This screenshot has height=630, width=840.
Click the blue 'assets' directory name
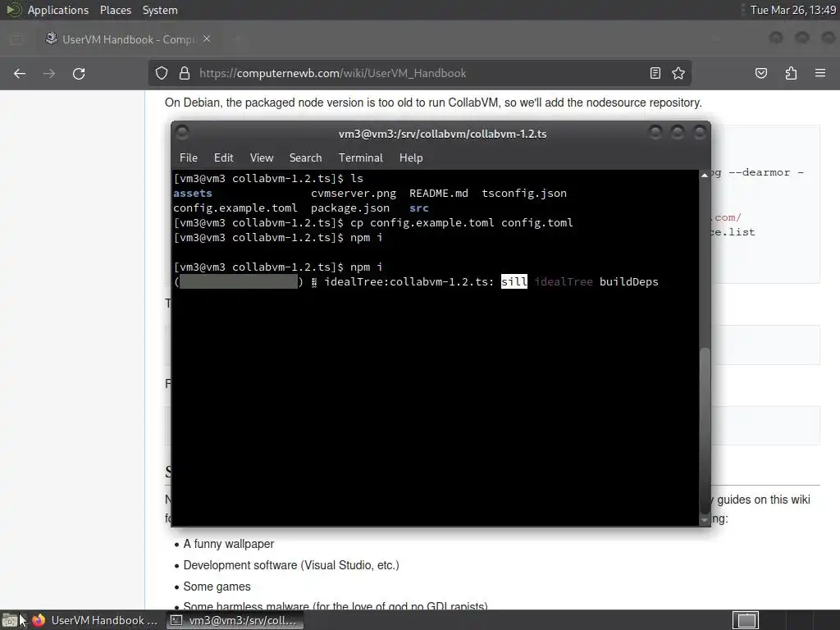pyautogui.click(x=192, y=194)
